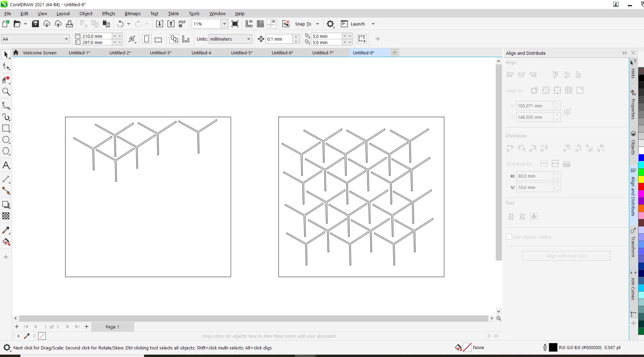Click the Launch button
Viewport: 644px width, 357px height.
click(x=357, y=24)
